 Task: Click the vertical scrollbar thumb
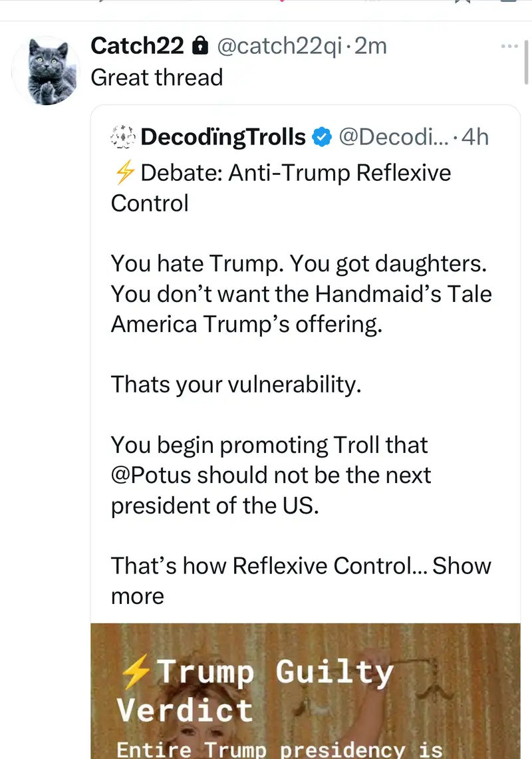click(527, 60)
